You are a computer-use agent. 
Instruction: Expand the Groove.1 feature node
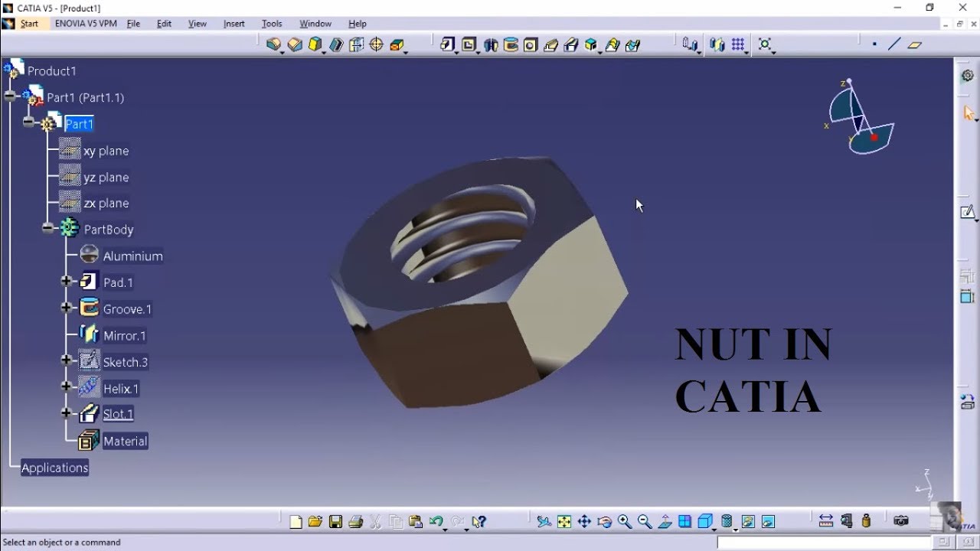67,308
